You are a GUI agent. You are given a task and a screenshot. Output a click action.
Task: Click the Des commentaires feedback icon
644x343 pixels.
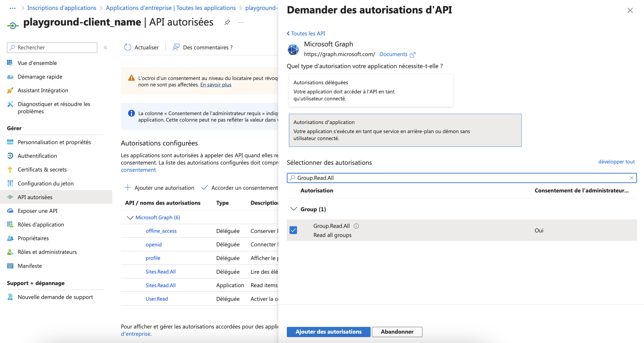(176, 48)
